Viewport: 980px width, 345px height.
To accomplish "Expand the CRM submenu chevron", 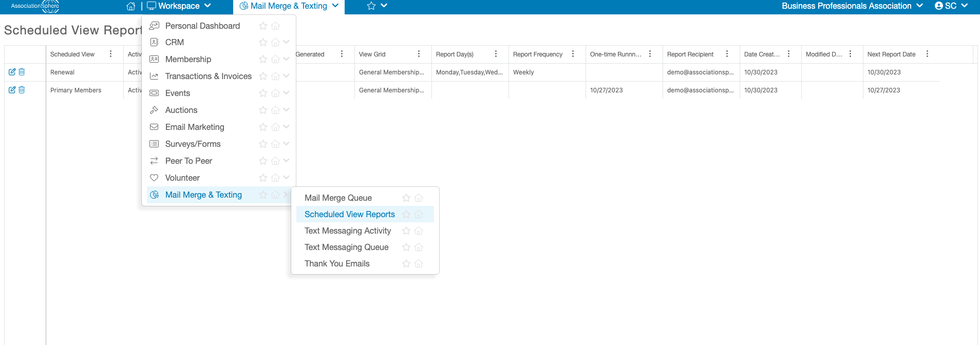I will click(286, 42).
